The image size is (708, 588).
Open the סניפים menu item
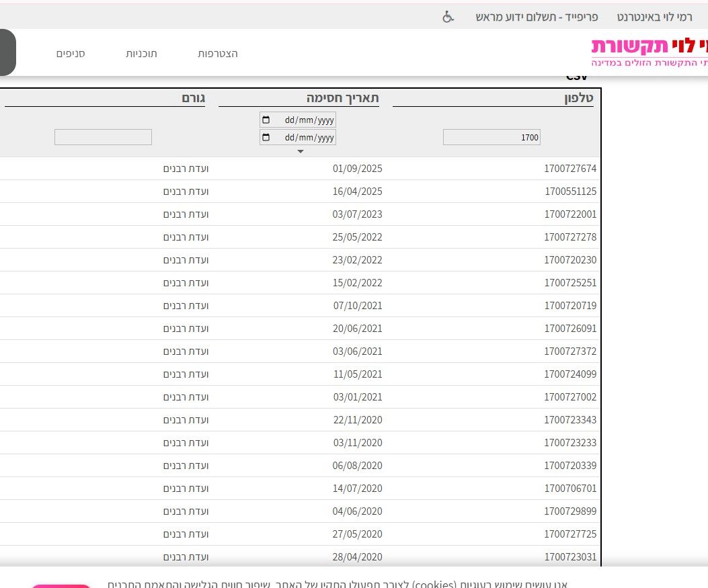click(71, 54)
